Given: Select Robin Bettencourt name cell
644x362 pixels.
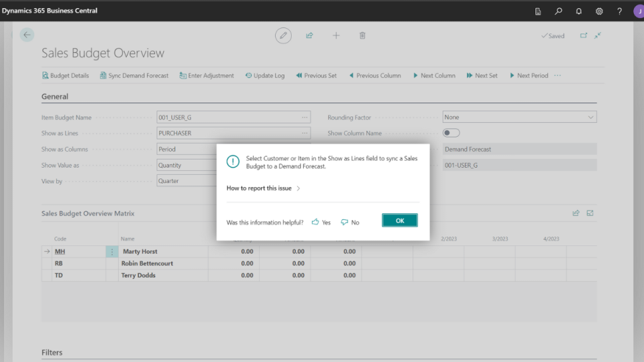Looking at the screenshot, I should coord(163,263).
